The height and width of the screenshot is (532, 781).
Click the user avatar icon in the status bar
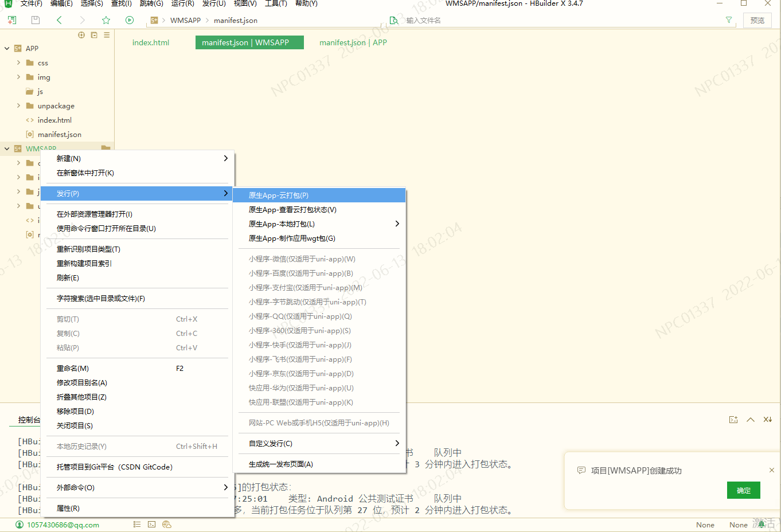pyautogui.click(x=19, y=525)
